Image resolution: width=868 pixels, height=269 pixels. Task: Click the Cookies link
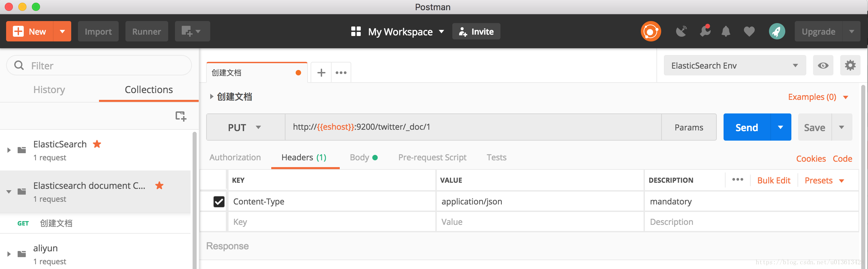click(811, 159)
